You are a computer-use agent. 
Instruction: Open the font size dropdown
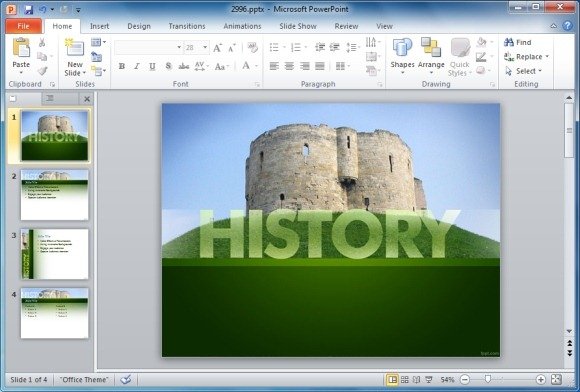pos(205,47)
